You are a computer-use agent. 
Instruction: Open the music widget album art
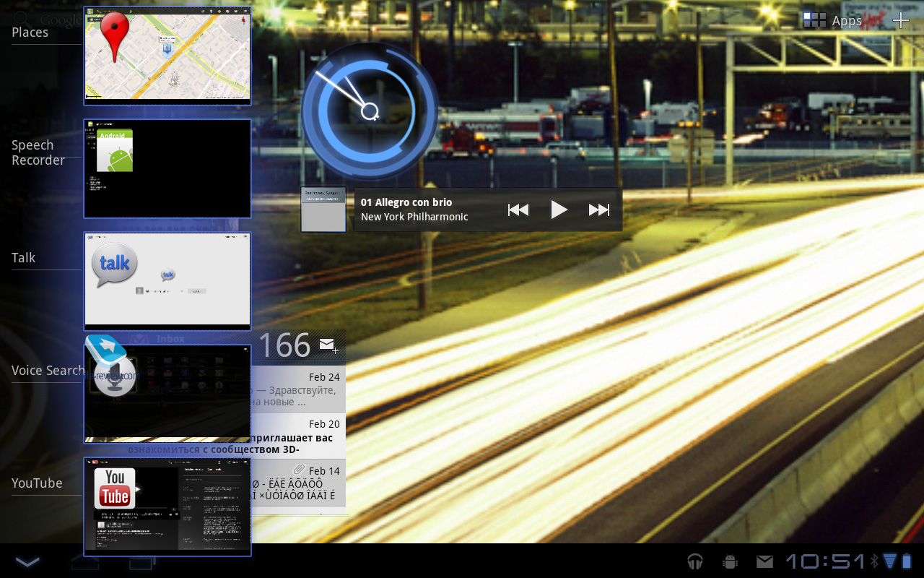coord(323,210)
